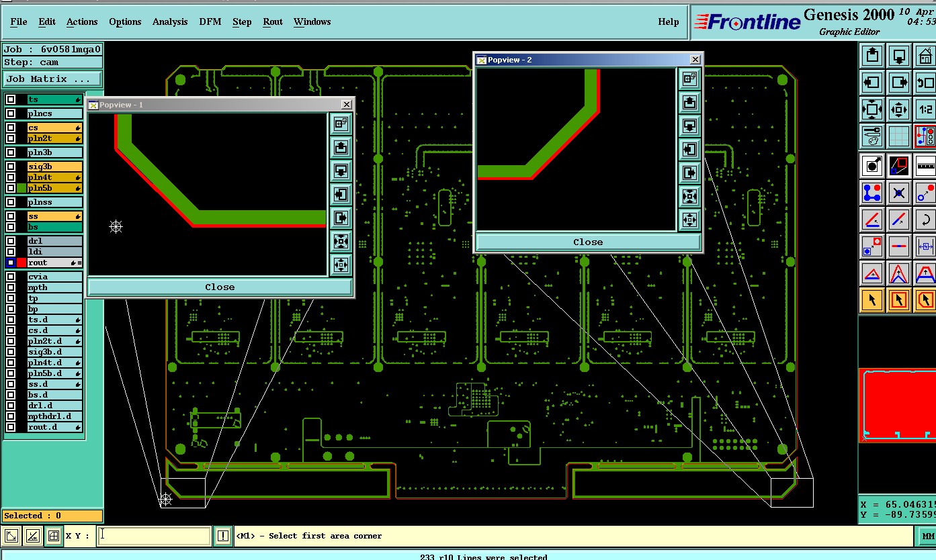Select the rout.d layer name
The width and height of the screenshot is (936, 560).
55,427
